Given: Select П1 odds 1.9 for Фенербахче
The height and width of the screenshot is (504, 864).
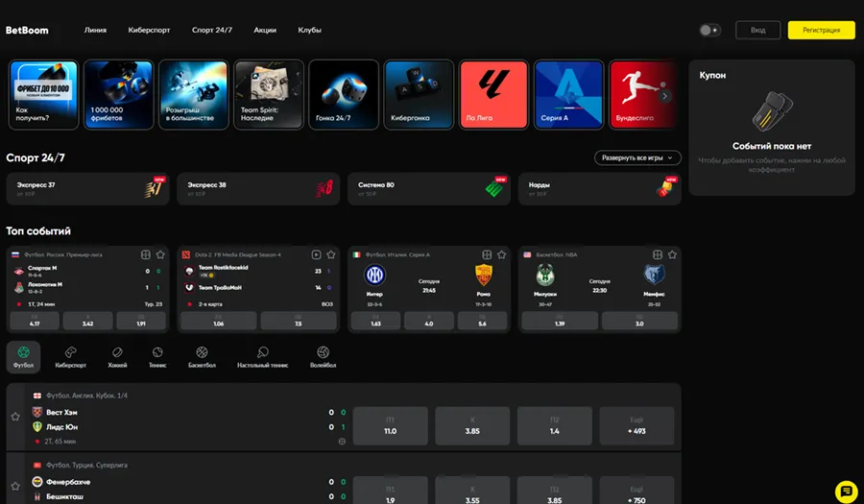Looking at the screenshot, I should coord(390,491).
